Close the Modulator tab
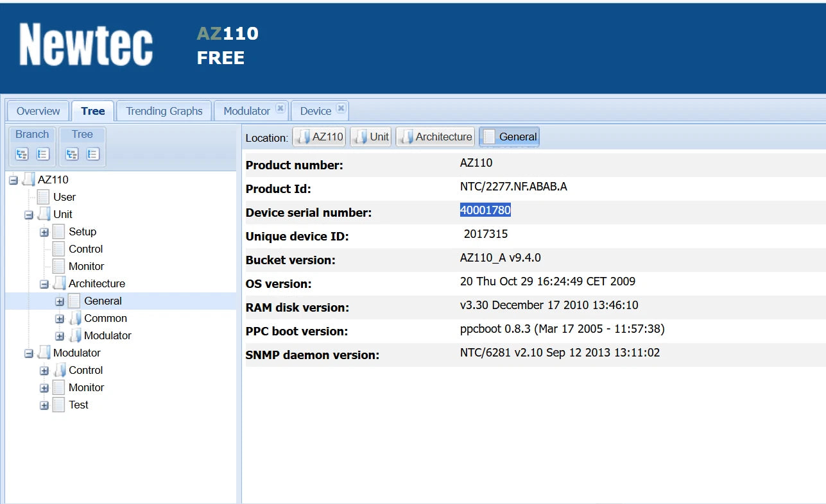Viewport: 826px width, 504px height. (x=280, y=108)
